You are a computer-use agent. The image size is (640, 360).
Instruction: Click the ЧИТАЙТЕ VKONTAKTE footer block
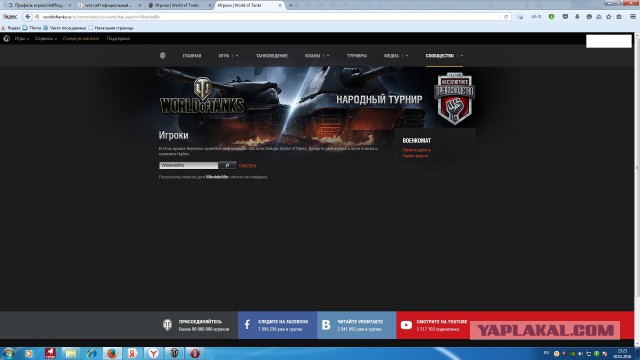(x=356, y=325)
